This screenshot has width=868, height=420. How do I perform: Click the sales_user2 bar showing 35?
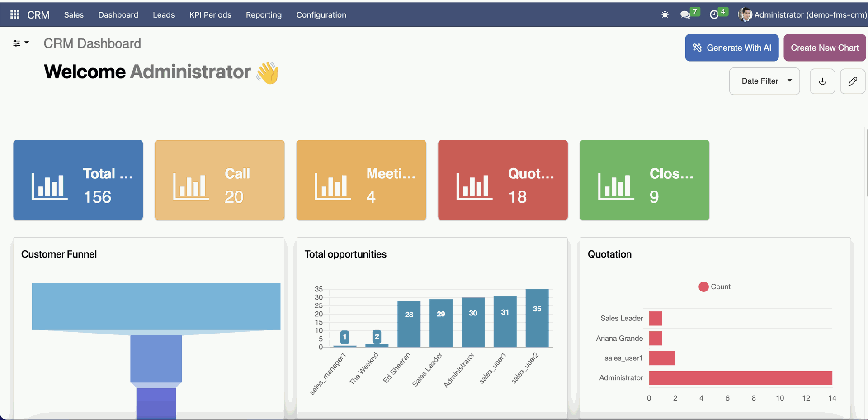click(537, 318)
